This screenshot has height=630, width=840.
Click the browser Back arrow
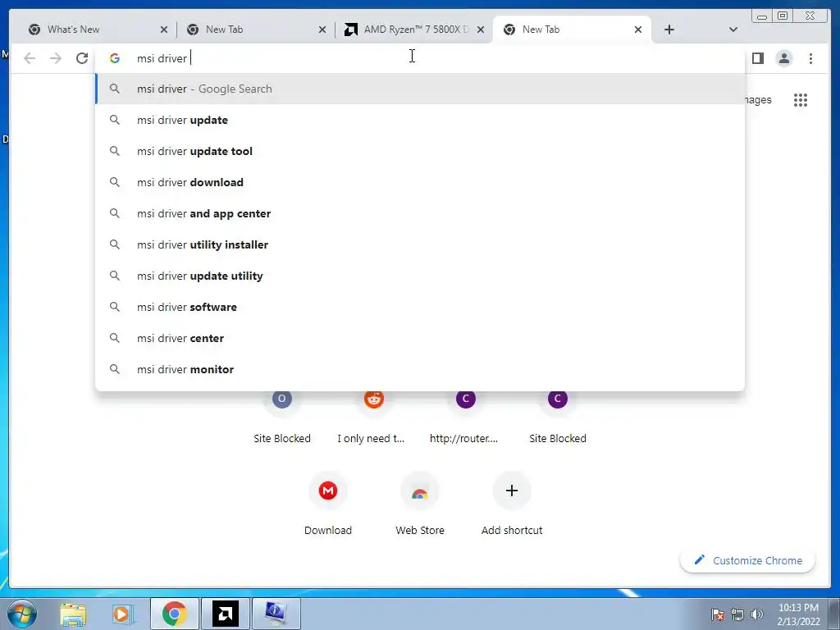[30, 58]
